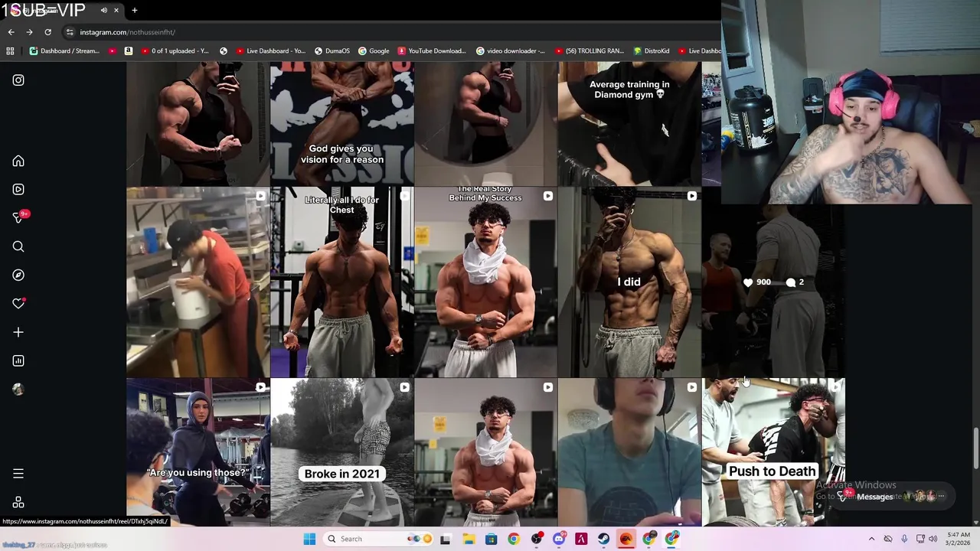
Task: Create new post with plus icon
Action: (x=18, y=332)
